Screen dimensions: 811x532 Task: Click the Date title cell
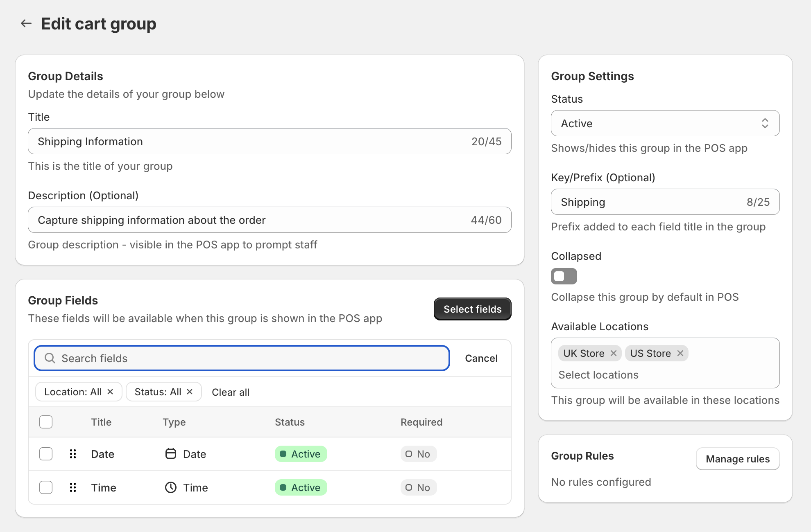point(102,454)
